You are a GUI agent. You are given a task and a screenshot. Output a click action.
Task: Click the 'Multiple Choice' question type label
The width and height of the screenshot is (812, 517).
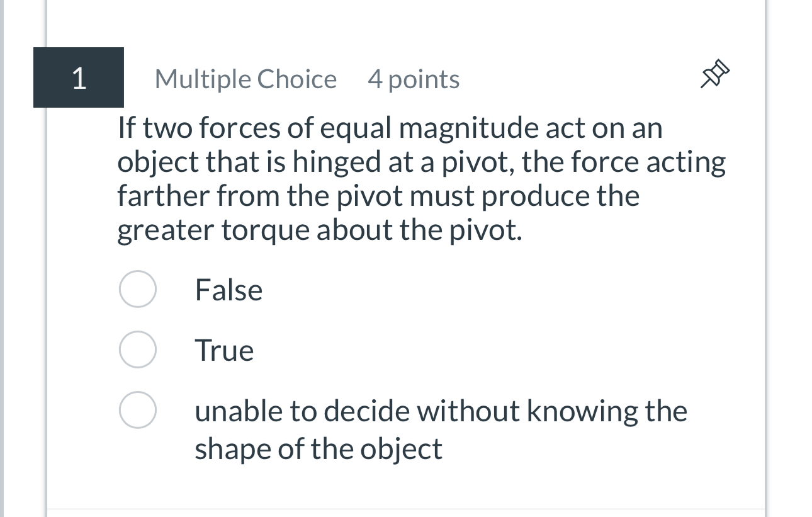[x=245, y=79]
